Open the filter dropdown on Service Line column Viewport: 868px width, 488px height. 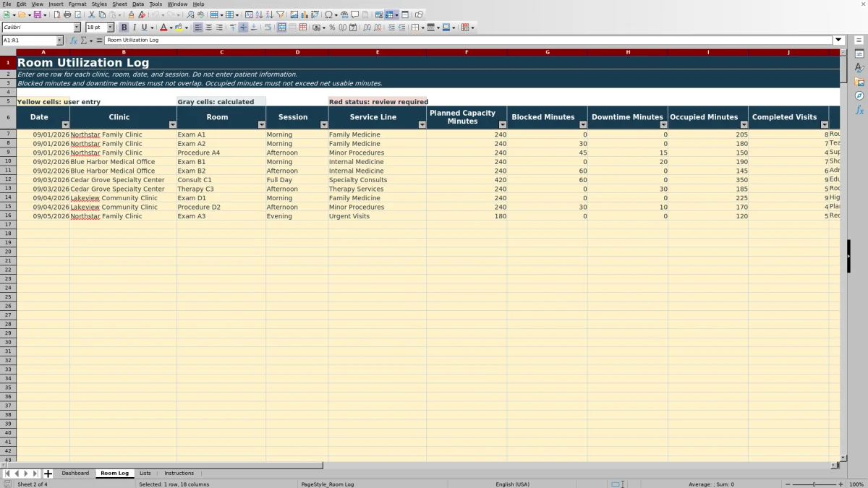[x=422, y=124]
